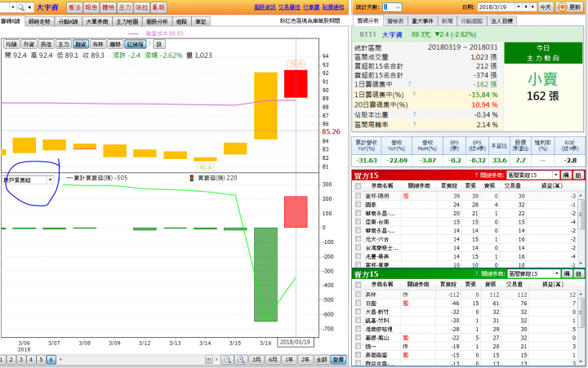
Task: Switch to the 大單券商 tab
Action: pyautogui.click(x=97, y=22)
